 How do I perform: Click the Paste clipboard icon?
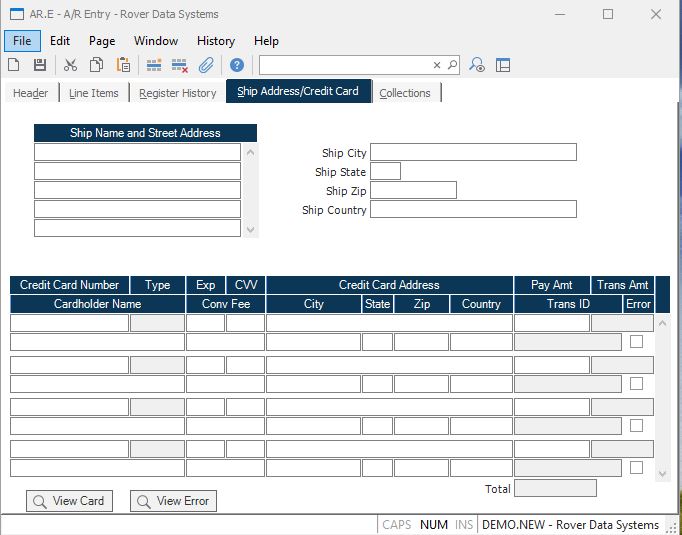pyautogui.click(x=123, y=65)
